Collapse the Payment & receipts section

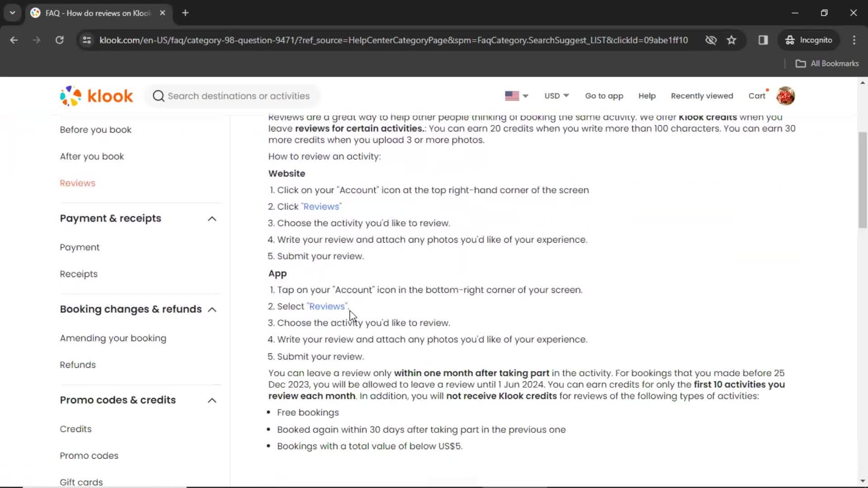click(x=212, y=218)
